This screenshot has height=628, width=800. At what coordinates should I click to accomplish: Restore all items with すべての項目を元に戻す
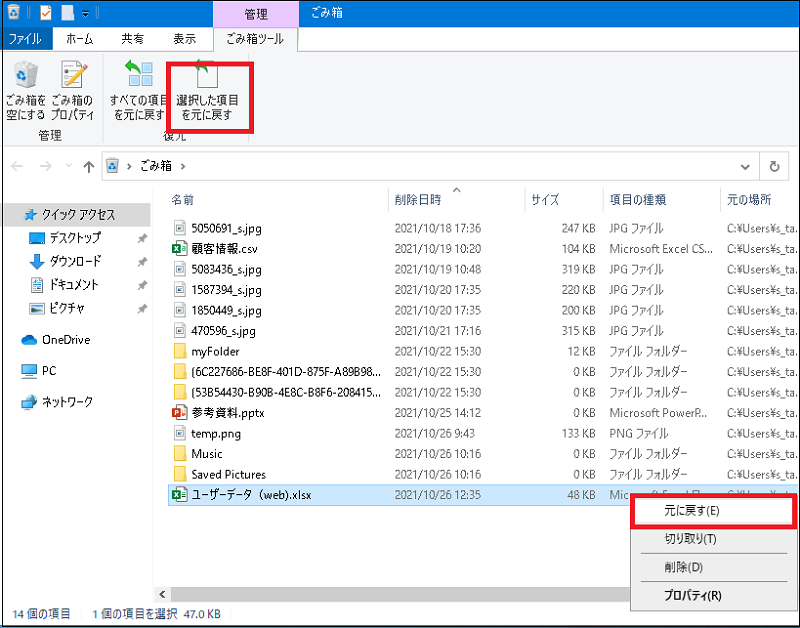[x=139, y=91]
